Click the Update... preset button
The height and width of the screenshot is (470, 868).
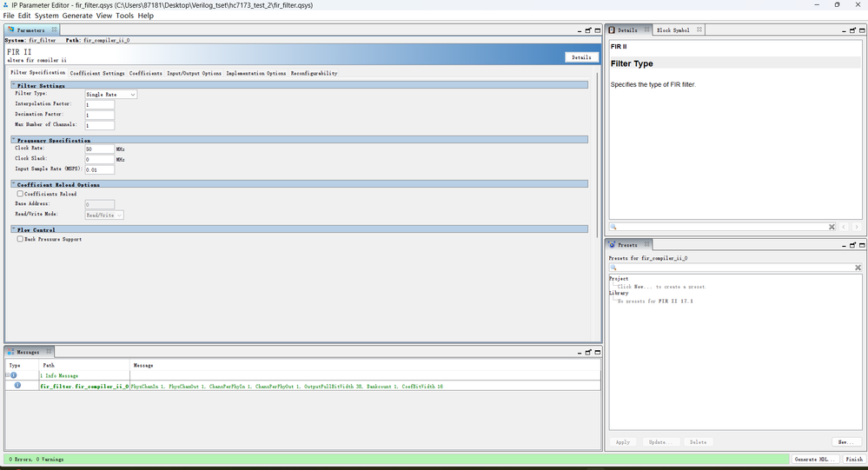[x=659, y=442]
